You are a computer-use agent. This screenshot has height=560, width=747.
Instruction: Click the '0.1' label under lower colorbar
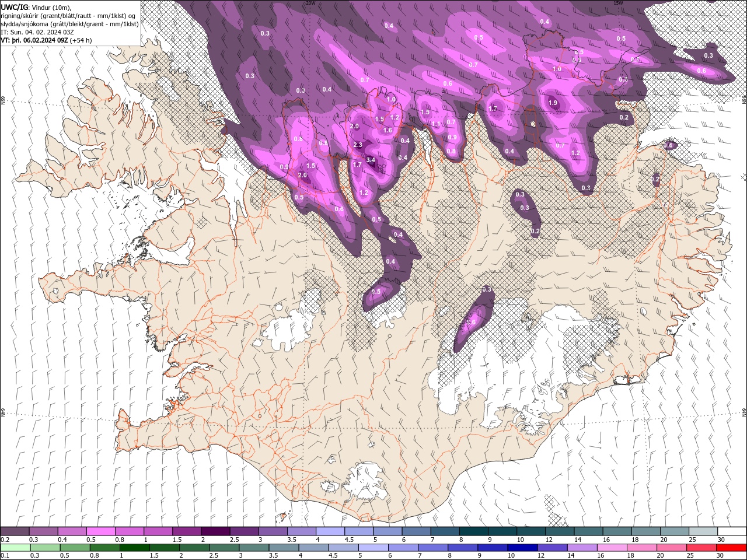click(x=5, y=556)
